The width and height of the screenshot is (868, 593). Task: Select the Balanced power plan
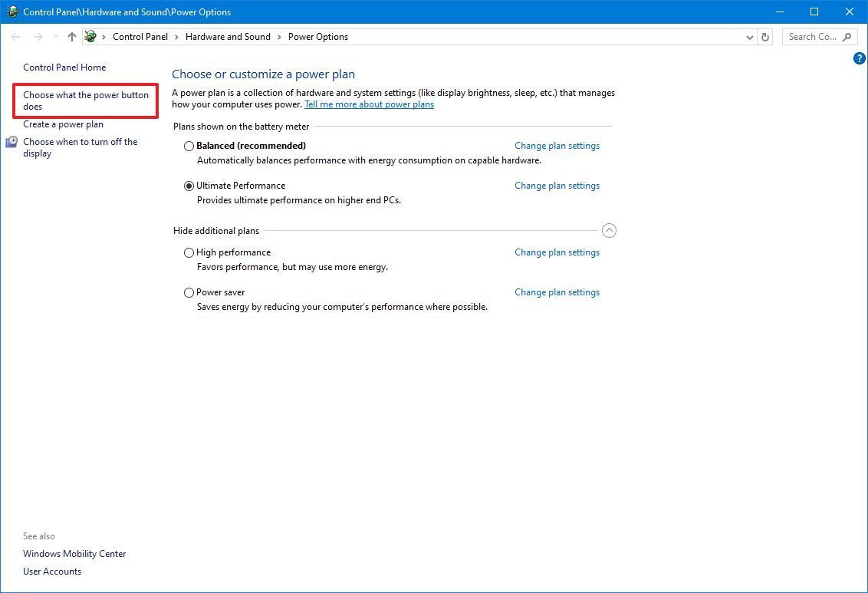(x=189, y=146)
